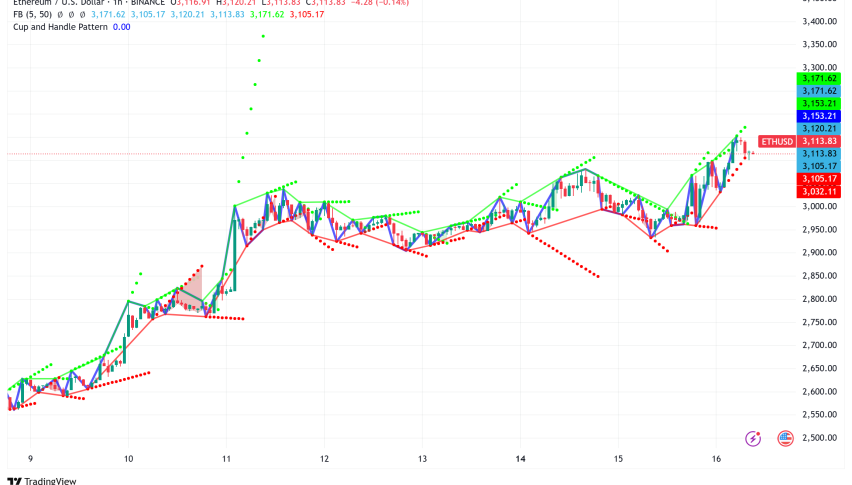Click date 10 on the time axis

pos(128,459)
